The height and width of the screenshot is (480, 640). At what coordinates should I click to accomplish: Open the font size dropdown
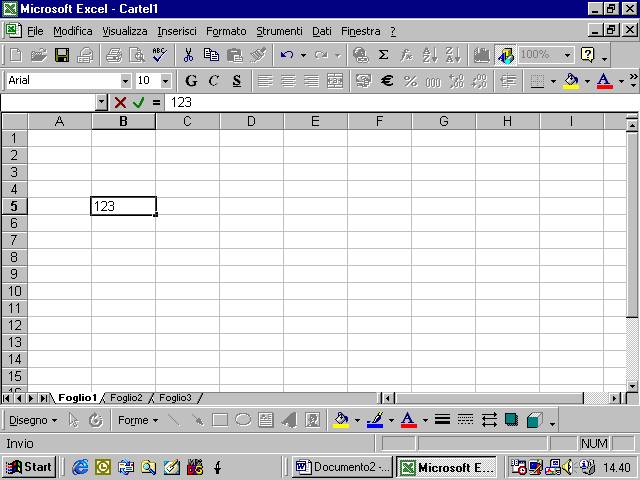click(x=165, y=81)
